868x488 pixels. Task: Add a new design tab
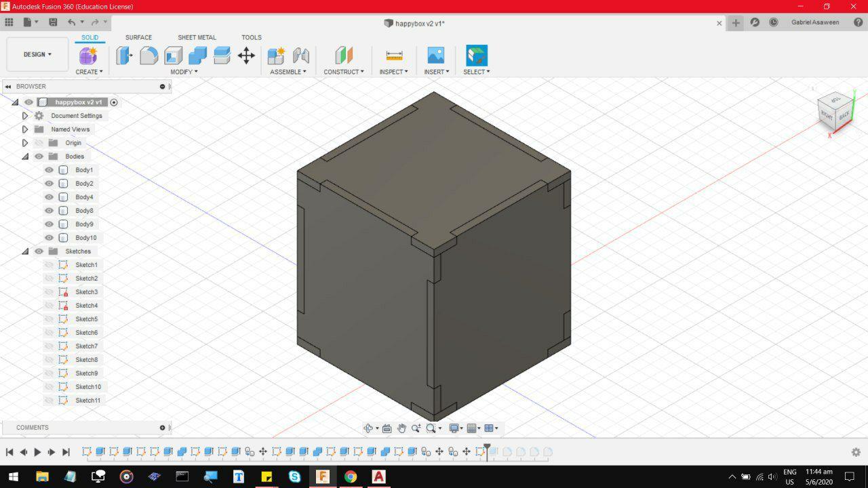coord(736,22)
